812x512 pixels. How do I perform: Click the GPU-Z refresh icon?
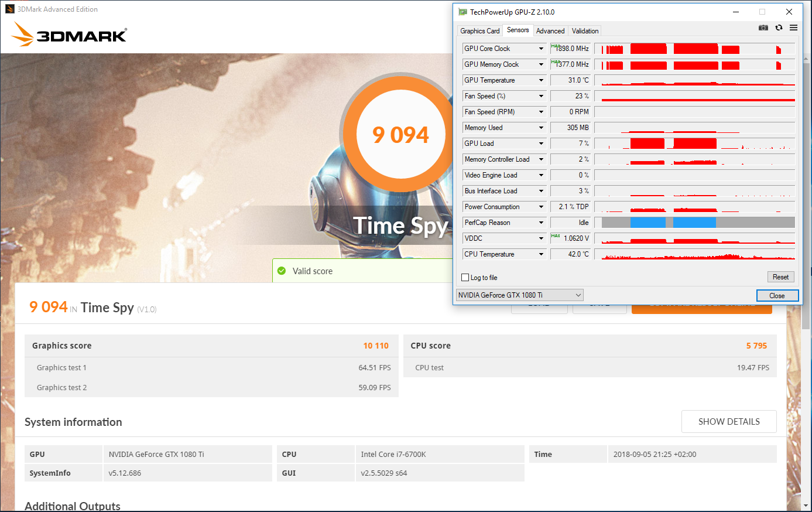click(x=779, y=28)
